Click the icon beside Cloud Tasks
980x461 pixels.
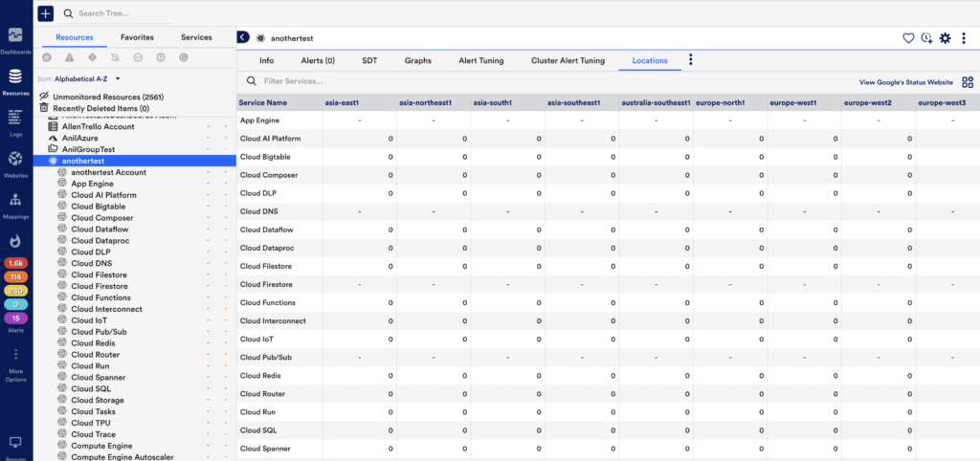[x=62, y=411]
